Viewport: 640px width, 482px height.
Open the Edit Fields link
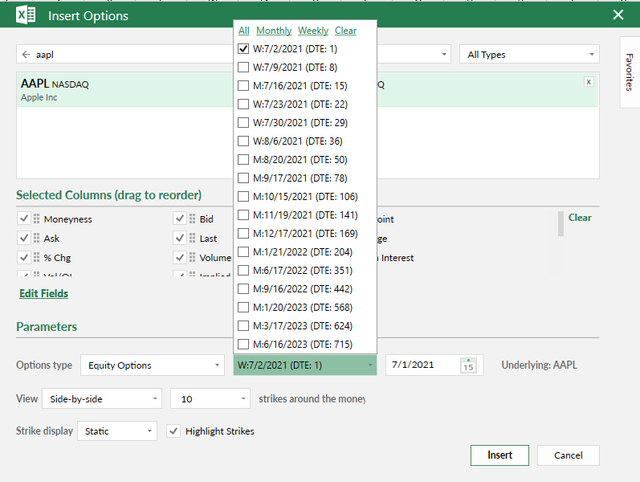click(44, 293)
